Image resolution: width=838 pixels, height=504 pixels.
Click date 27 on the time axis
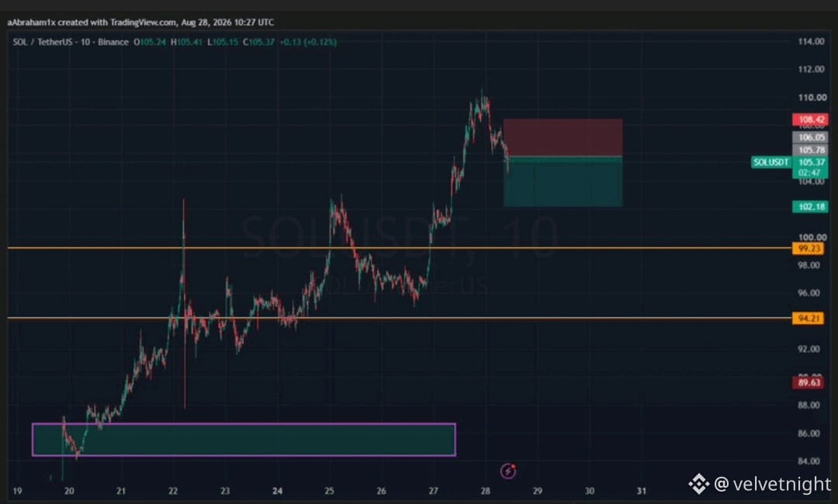pos(433,491)
